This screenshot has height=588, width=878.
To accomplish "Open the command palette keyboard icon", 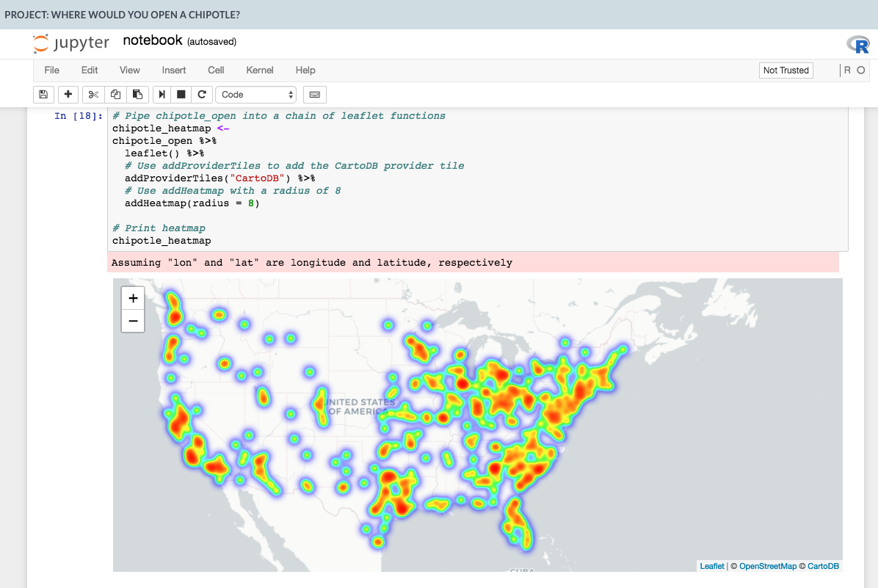I will 315,95.
